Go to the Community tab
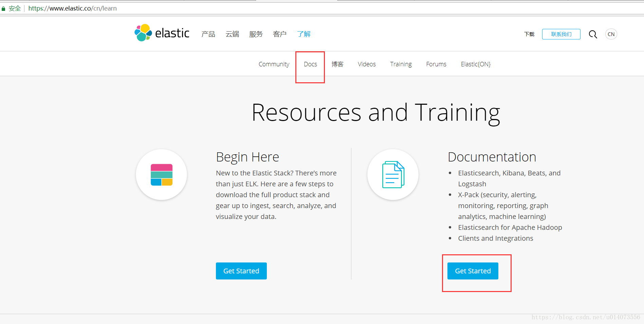Screen dimensions: 644x324 tap(274, 64)
